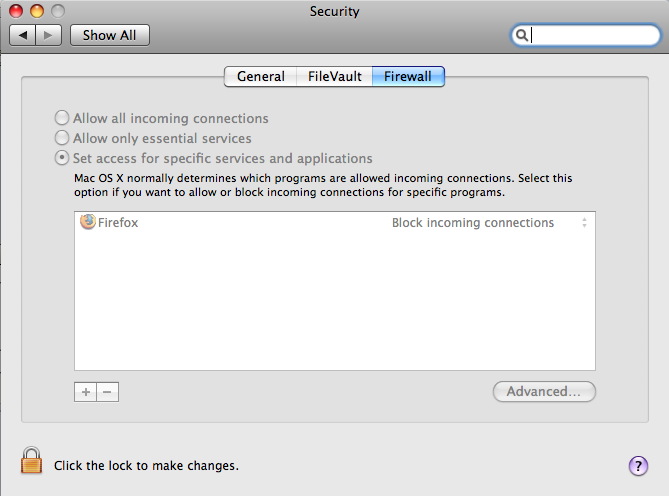Switch to the FileVault tab

pyautogui.click(x=334, y=76)
